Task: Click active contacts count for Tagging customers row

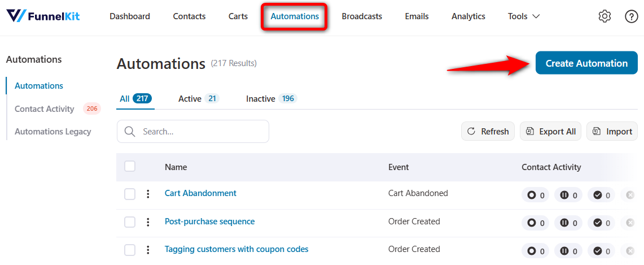Action: [x=535, y=251]
